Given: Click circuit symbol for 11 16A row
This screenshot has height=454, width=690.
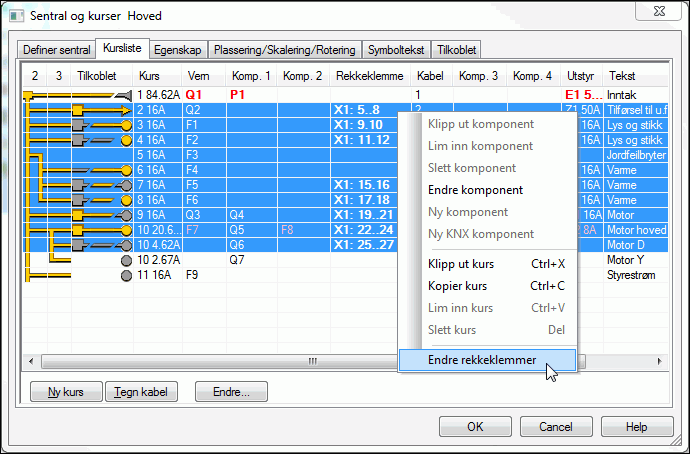Looking at the screenshot, I should (x=125, y=274).
